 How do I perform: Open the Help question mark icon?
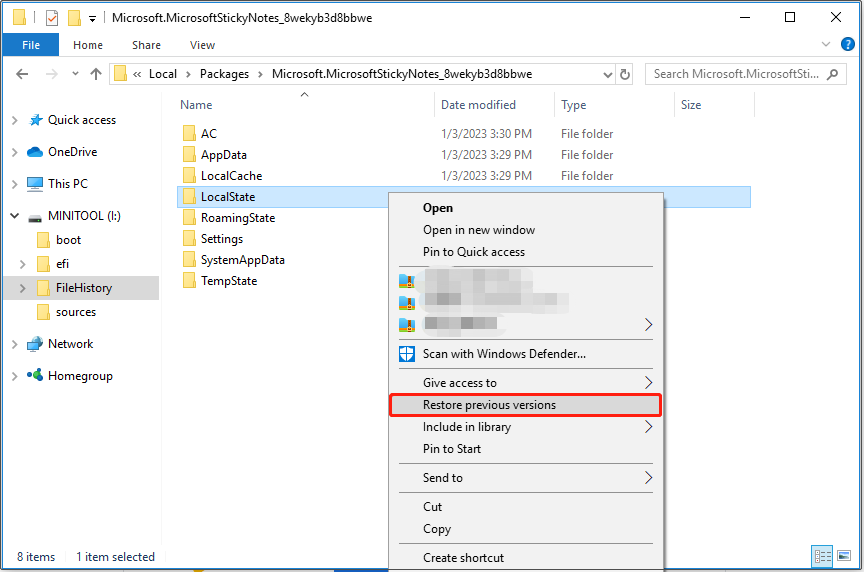[x=847, y=44]
